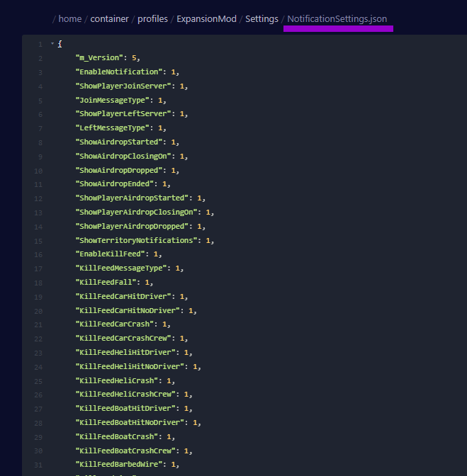
Task: Place cursor on "ShowPlayerJoinServer" line
Action: [125, 86]
